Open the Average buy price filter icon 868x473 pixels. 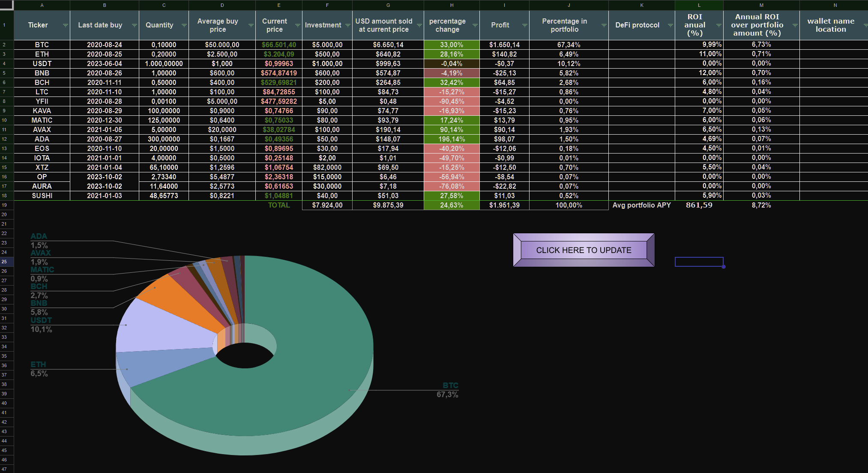tap(251, 25)
